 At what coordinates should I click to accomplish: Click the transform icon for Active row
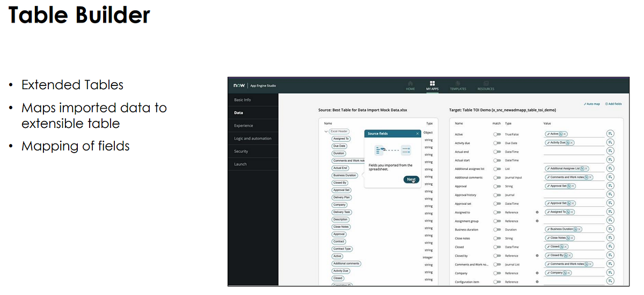(x=610, y=134)
